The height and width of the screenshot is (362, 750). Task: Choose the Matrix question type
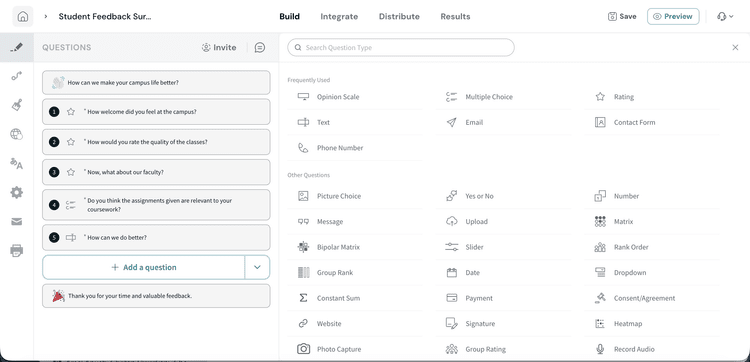coord(652,221)
